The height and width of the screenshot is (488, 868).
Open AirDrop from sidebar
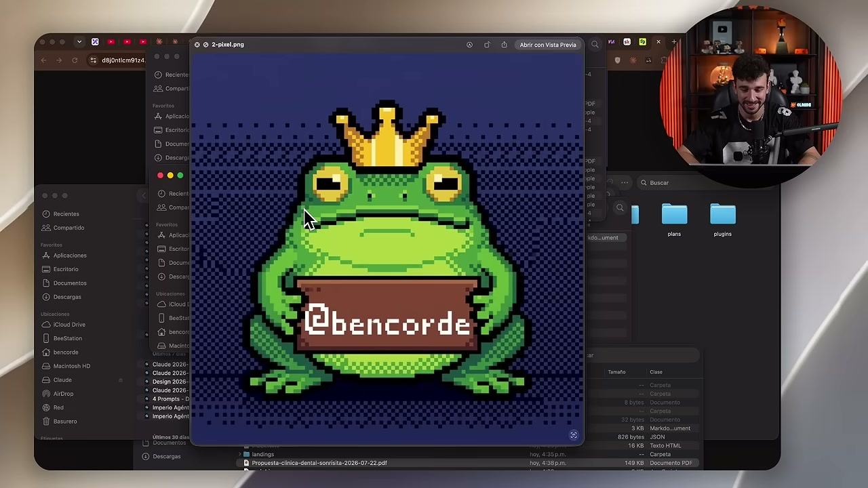(63, 394)
